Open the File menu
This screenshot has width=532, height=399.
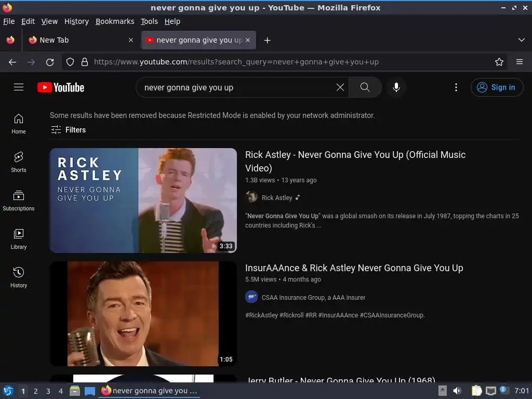[x=9, y=21]
